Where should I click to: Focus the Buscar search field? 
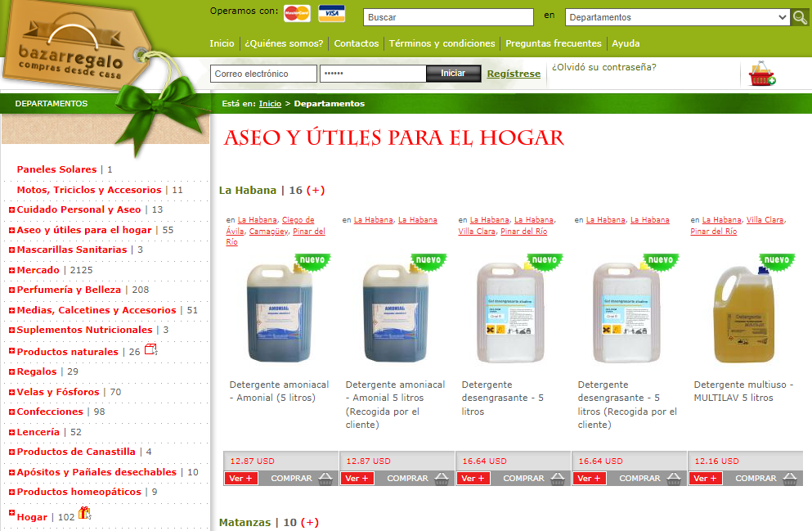click(448, 17)
